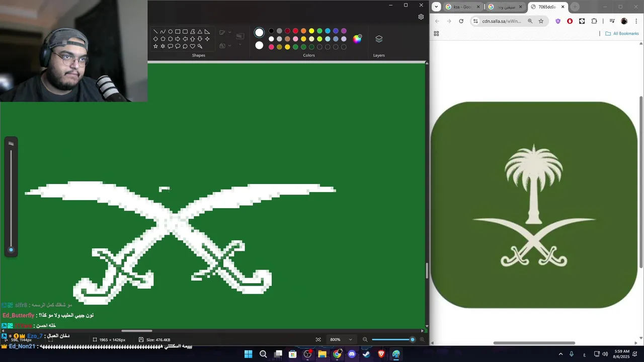Screen dimensions: 644x362
Task: Show hidden system tray icons
Action: [x=560, y=354]
